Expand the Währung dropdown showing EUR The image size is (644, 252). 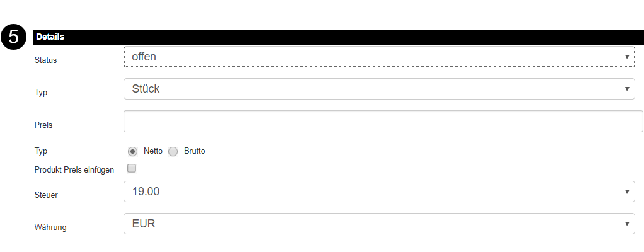[378, 224]
